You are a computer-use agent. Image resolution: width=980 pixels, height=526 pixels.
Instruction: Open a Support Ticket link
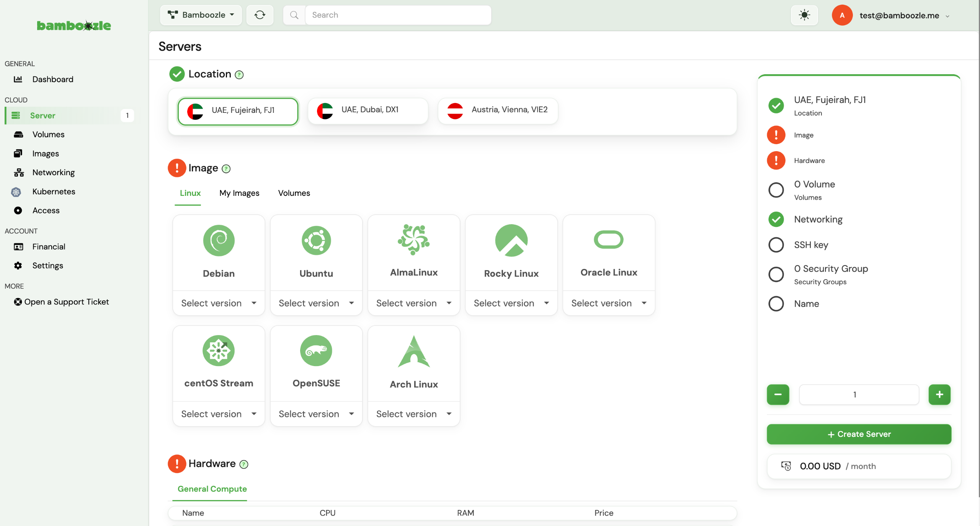(x=61, y=302)
